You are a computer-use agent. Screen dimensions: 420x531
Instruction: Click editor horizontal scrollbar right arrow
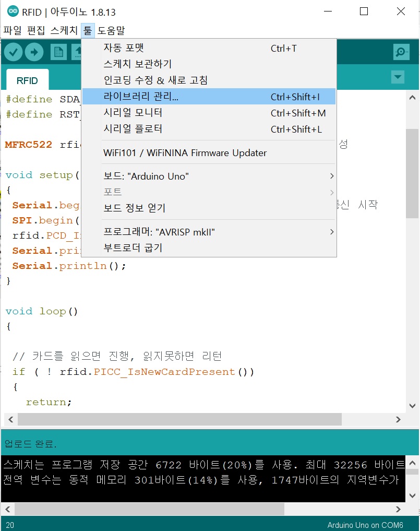click(398, 419)
